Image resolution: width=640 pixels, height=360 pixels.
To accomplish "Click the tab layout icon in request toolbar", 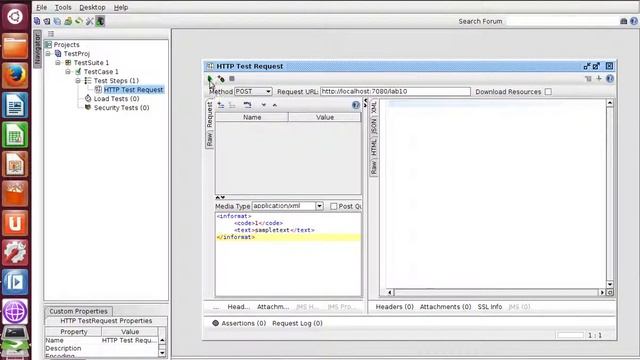I will click(x=588, y=78).
